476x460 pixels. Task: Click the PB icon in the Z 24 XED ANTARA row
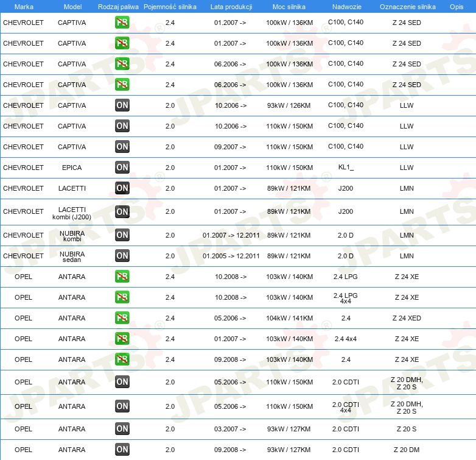pyautogui.click(x=122, y=317)
